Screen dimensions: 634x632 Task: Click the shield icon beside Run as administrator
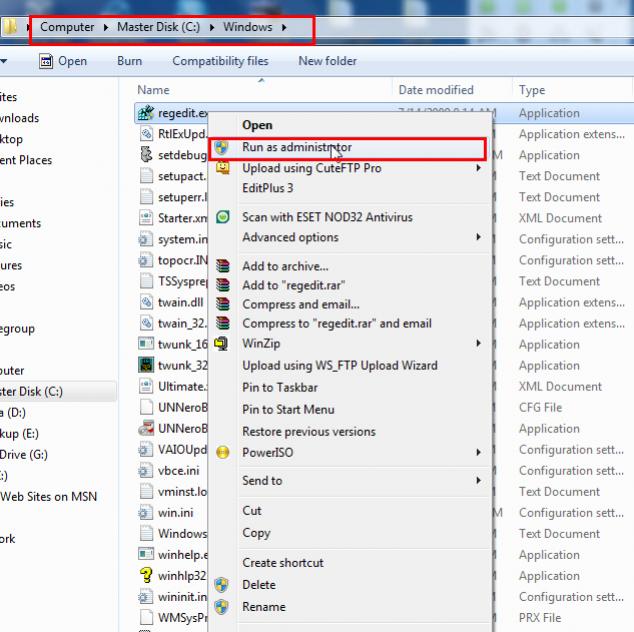(x=222, y=148)
